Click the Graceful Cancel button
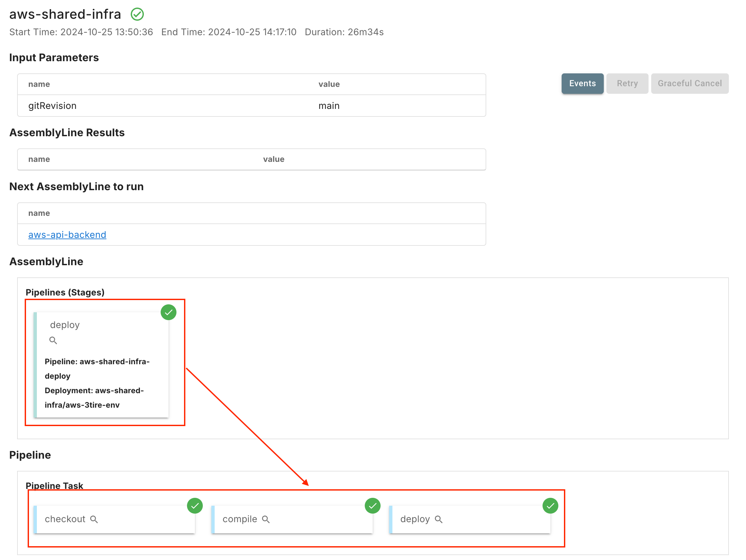This screenshot has width=746, height=560. (x=690, y=84)
